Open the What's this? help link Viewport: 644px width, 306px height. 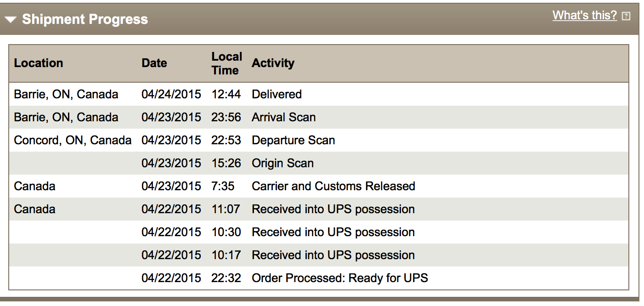coord(584,15)
